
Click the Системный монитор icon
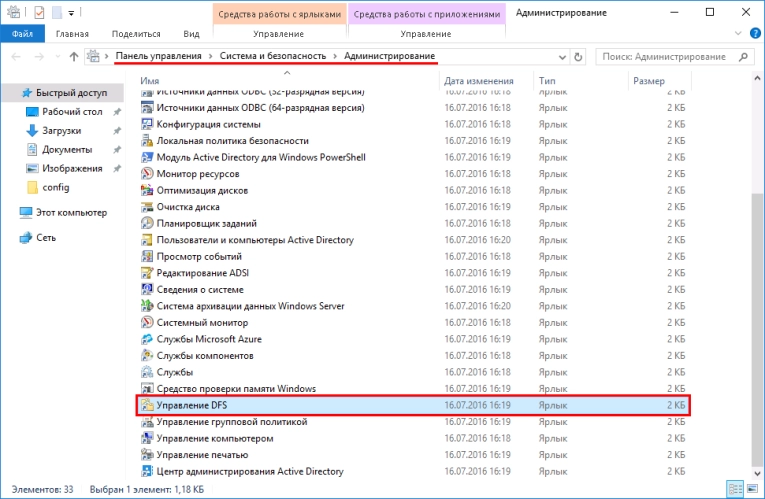(x=147, y=323)
